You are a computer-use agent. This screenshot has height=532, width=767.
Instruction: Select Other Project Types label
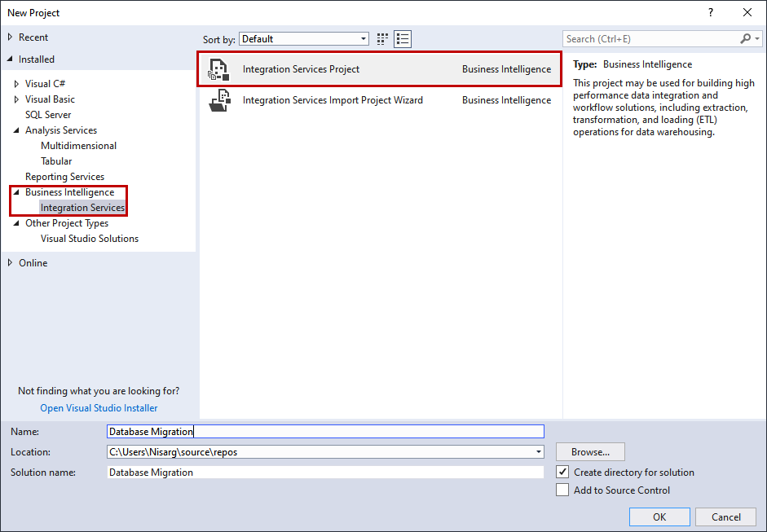[x=67, y=223]
